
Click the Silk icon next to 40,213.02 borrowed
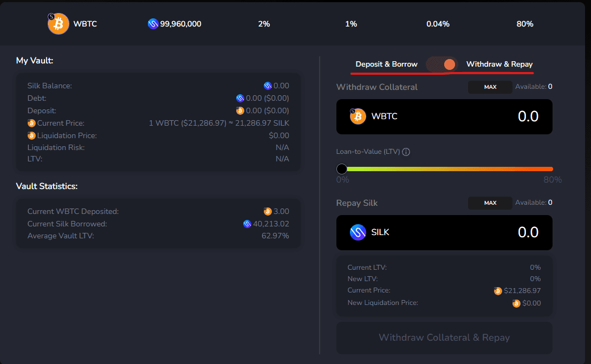(x=247, y=224)
